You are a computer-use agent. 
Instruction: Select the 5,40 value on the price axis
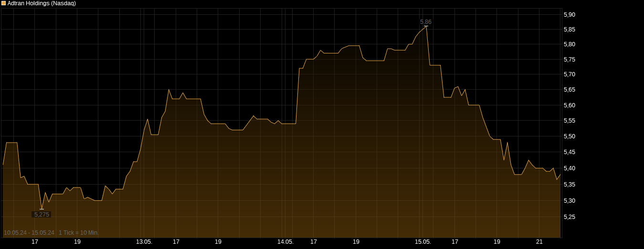[x=569, y=168]
